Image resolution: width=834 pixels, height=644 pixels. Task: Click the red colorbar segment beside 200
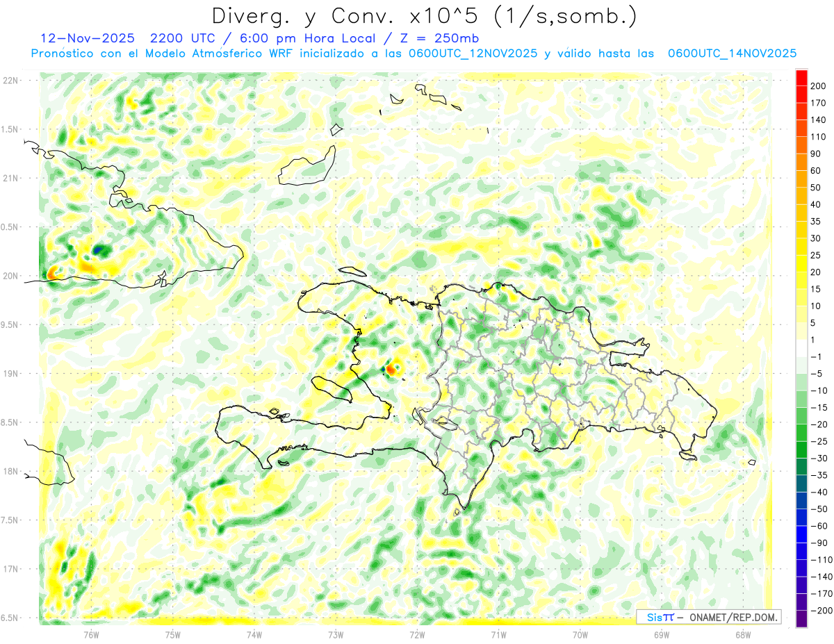[x=801, y=78]
